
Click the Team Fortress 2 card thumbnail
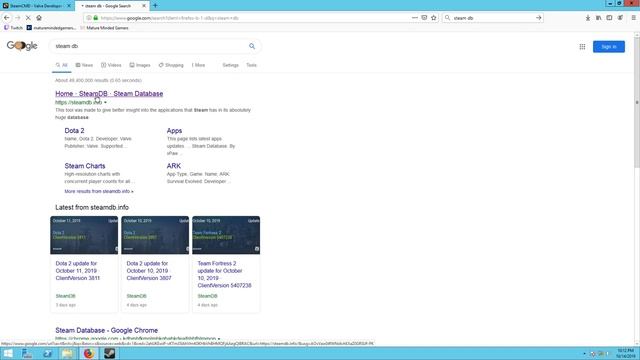click(x=226, y=235)
